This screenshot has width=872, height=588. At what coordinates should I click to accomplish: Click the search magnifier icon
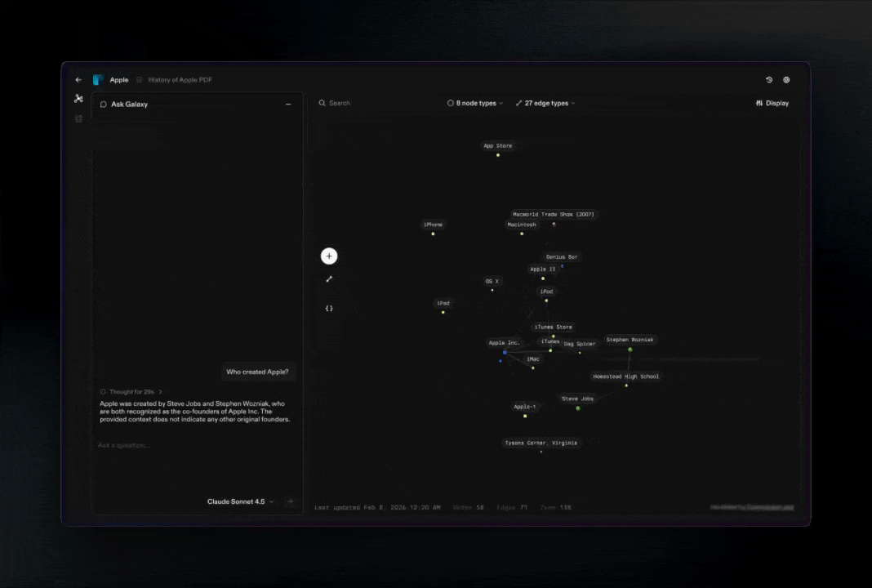pos(322,103)
